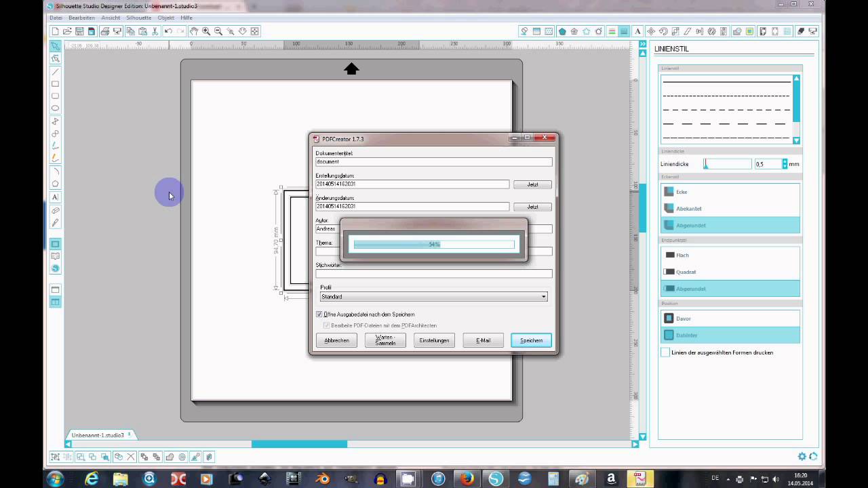
Task: Open the Silhouette menu
Action: pos(139,18)
